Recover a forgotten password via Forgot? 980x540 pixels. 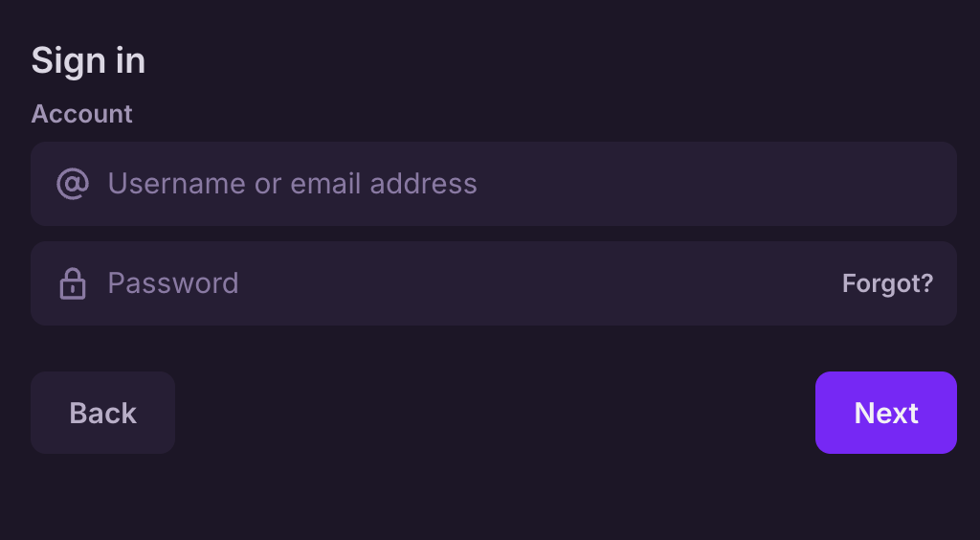tap(887, 283)
